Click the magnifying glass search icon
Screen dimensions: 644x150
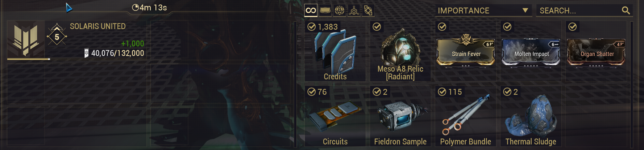[x=626, y=10]
